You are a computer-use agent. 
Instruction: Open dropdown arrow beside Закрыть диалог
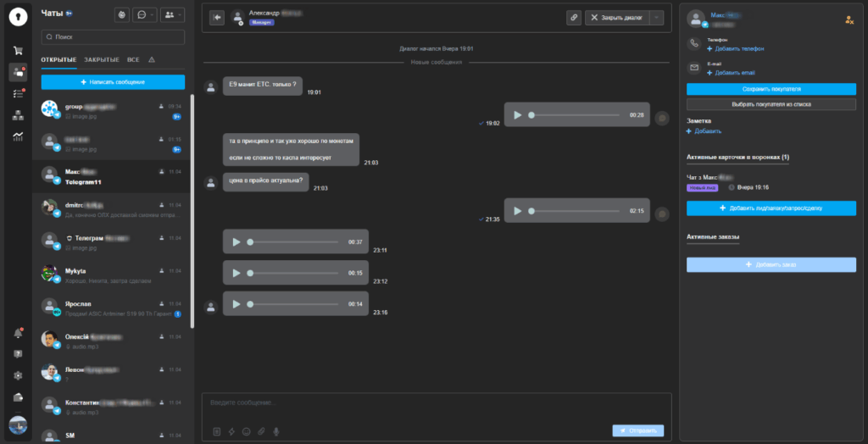pos(656,18)
